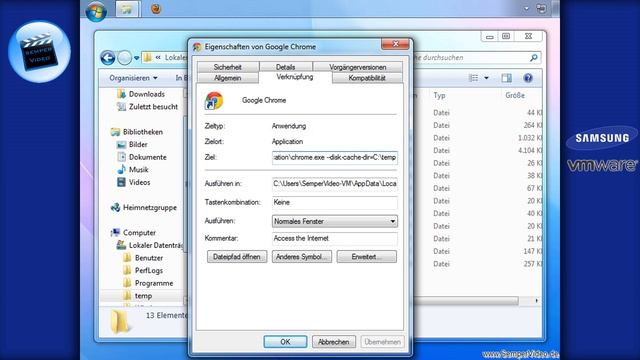Screen dimensions: 640x360
Task: Open Explorer help question mark
Action: 528,78
